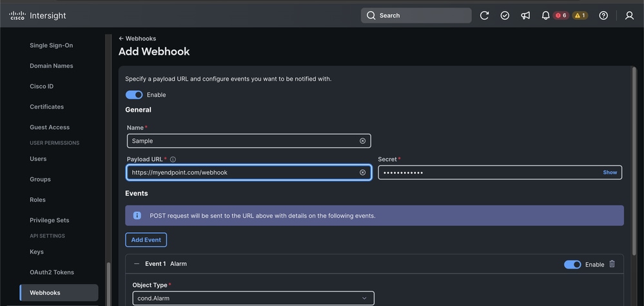Click the yellow warning alarms badge 1

[580, 15]
